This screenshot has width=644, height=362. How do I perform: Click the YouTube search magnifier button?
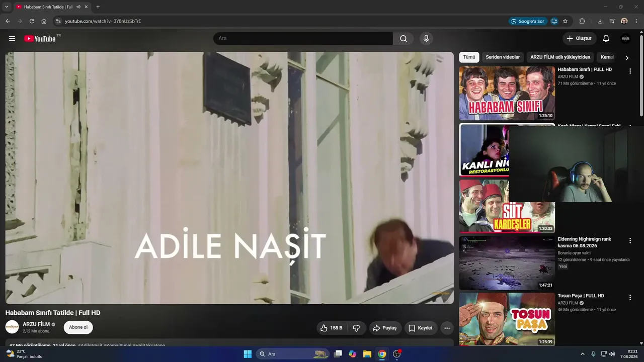point(404,39)
